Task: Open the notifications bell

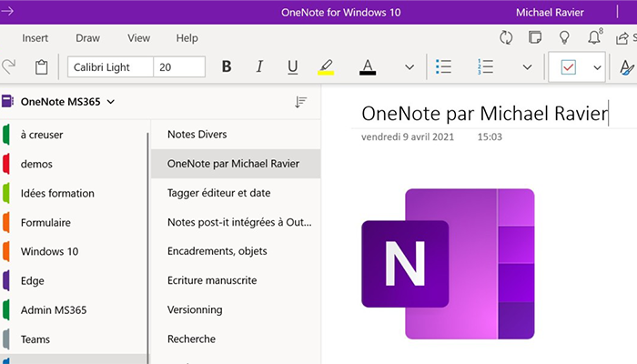Action: coord(594,37)
